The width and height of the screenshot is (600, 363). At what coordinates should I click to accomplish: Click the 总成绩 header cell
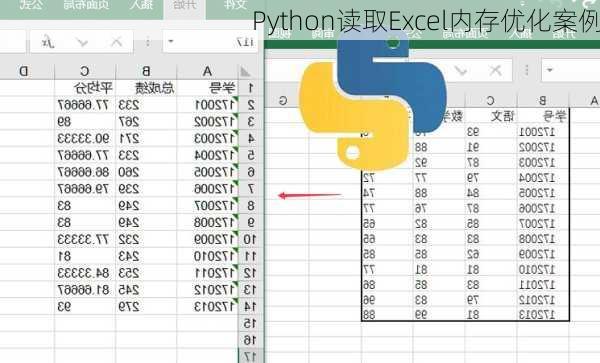pos(146,88)
